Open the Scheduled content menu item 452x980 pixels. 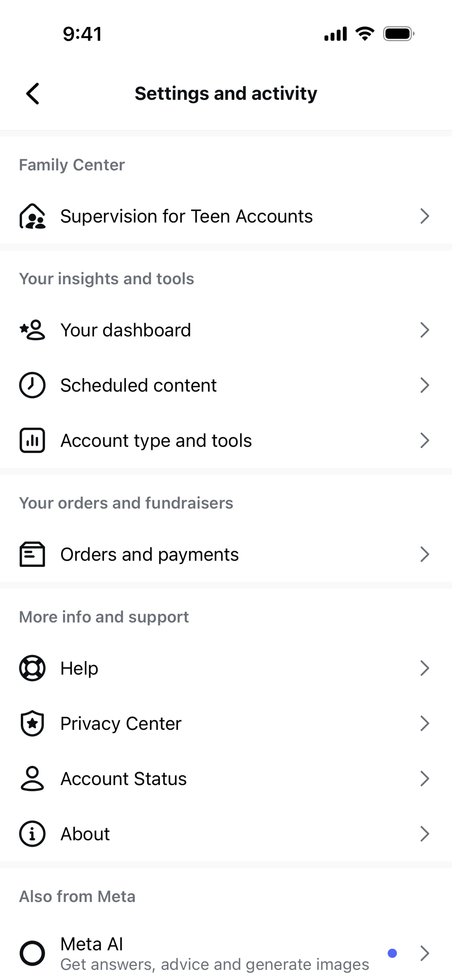point(138,385)
